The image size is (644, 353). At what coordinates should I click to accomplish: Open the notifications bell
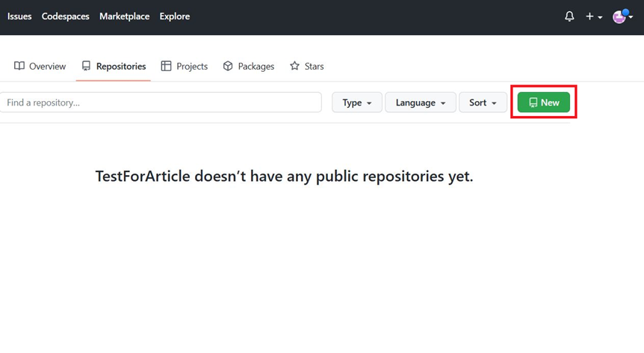(569, 16)
